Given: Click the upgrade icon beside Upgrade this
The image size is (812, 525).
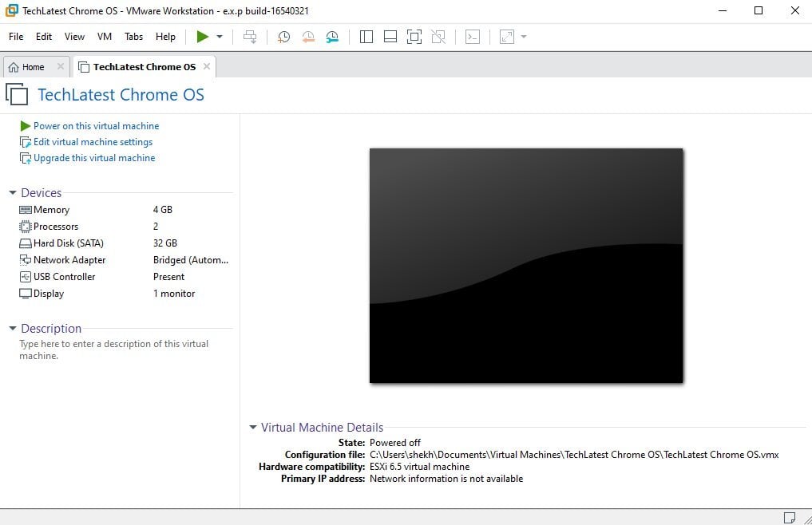Looking at the screenshot, I should (x=26, y=158).
